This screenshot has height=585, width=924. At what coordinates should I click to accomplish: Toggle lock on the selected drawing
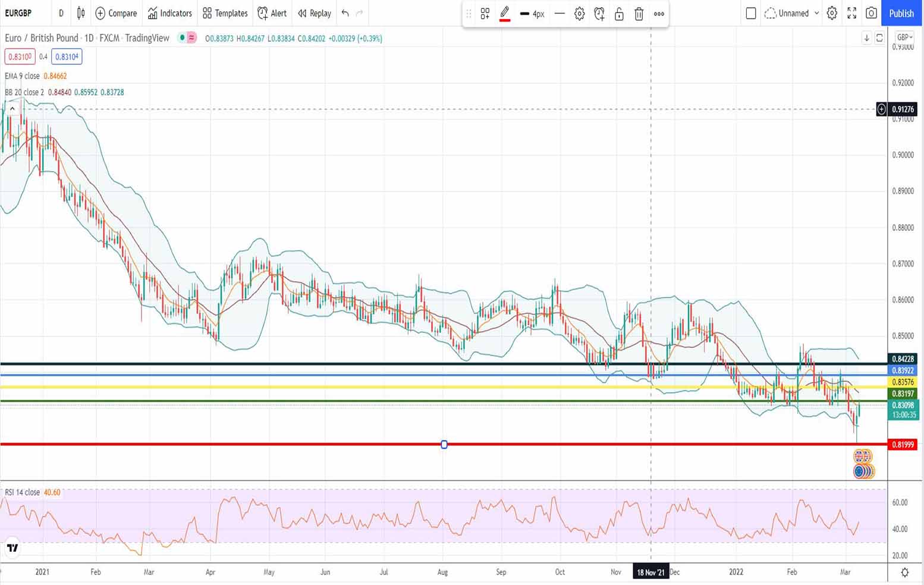coord(619,14)
